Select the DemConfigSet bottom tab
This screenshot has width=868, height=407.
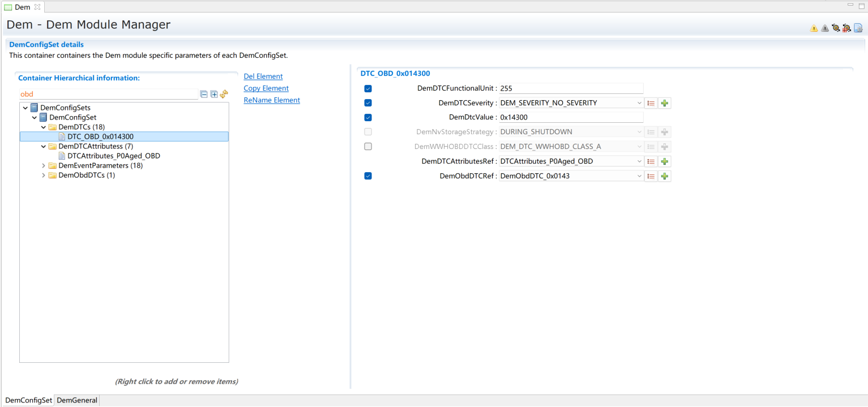(28, 400)
